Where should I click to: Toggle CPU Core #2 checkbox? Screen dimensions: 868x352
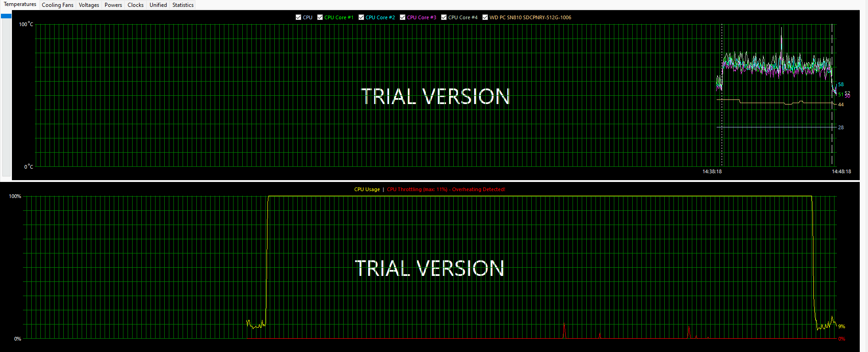click(362, 17)
